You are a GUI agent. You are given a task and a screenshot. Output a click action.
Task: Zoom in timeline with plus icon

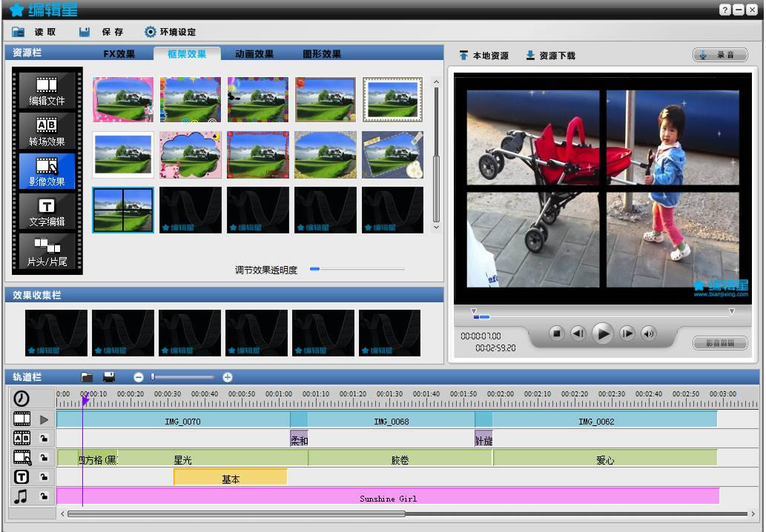[227, 377]
